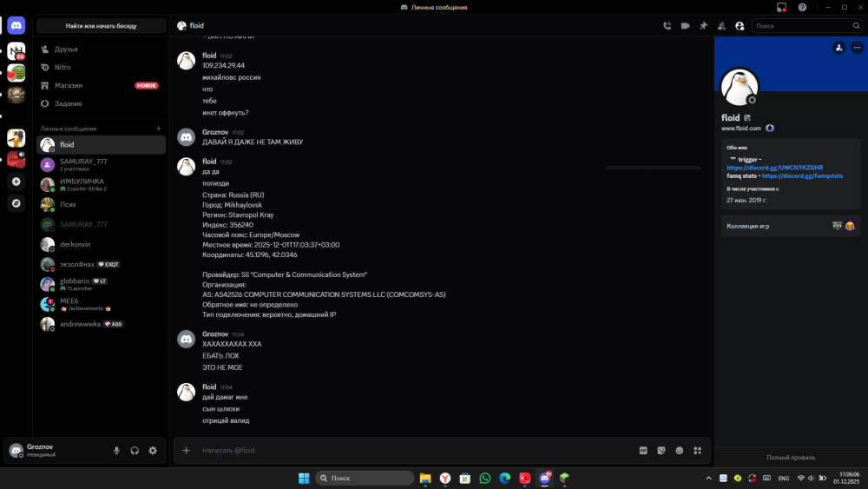Open the Магазин tab
868x489 pixels.
(101, 85)
